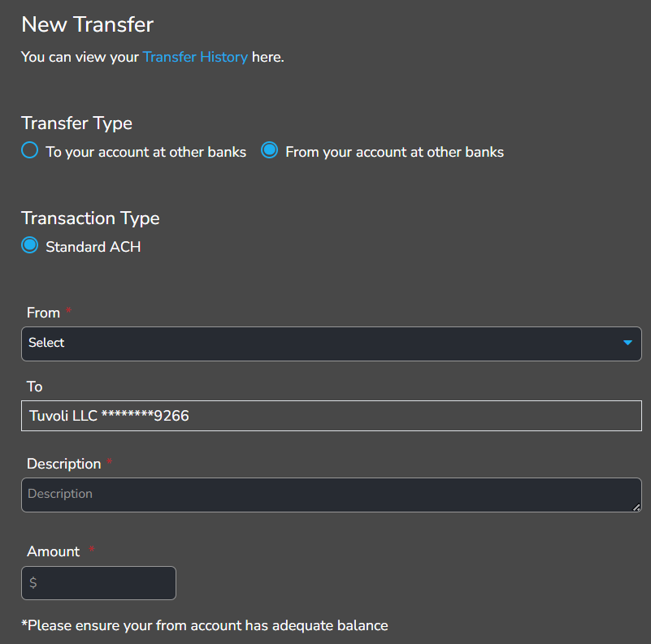
Task: Grab the Description box resize handle
Action: click(636, 508)
